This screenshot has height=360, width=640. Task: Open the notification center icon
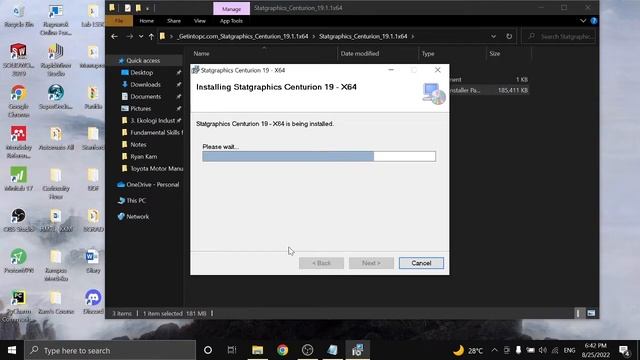624,350
